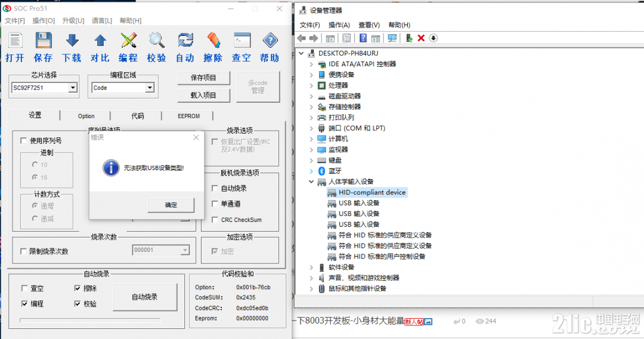Click the update driver icon in Device Manager
Screen dimensions: 644x339
point(409,38)
